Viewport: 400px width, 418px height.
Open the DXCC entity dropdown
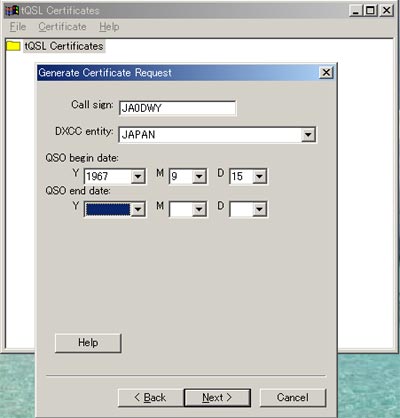(x=308, y=135)
